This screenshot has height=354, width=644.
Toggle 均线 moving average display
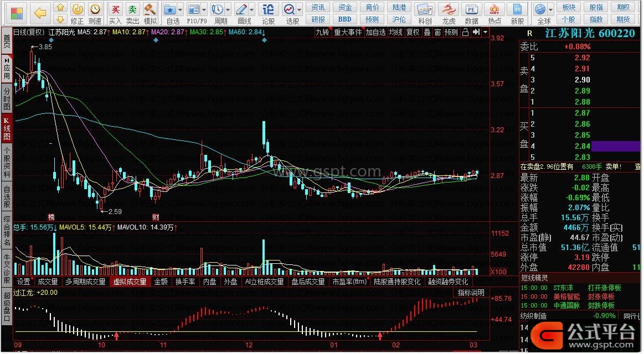[x=396, y=32]
